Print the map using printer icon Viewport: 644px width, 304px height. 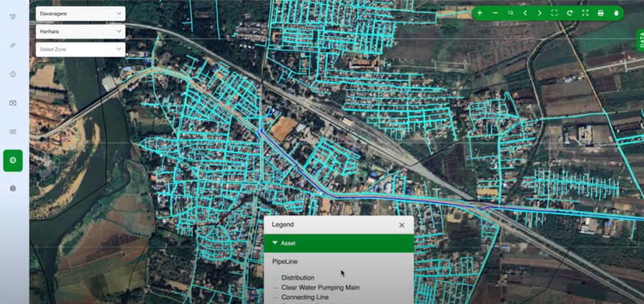click(x=601, y=13)
